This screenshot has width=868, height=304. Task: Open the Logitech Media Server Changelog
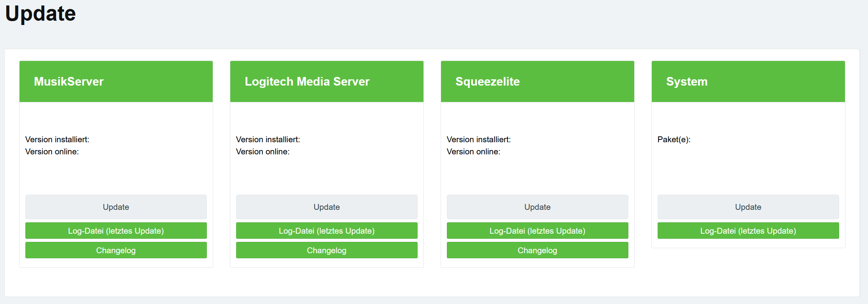[x=327, y=250]
